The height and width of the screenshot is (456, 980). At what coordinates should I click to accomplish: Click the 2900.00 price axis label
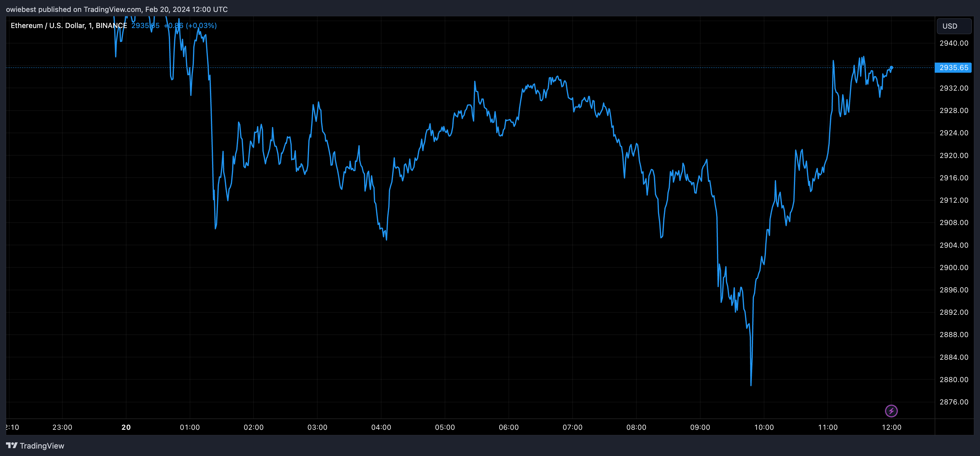[x=954, y=267]
